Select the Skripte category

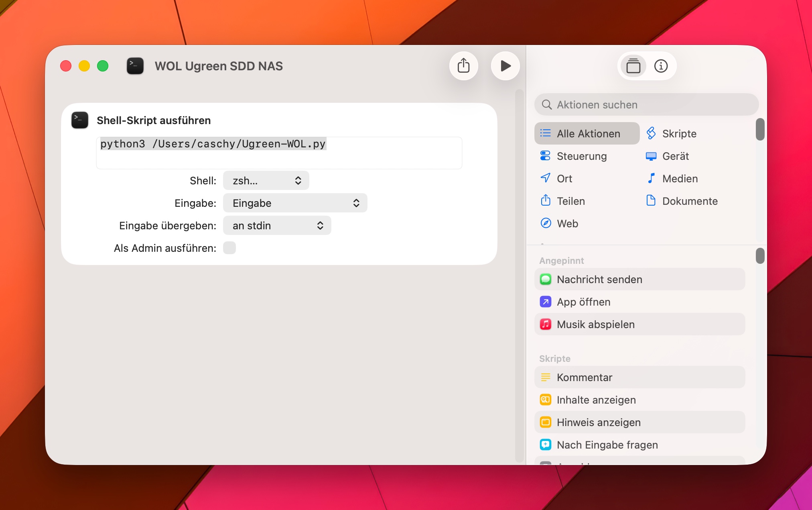pos(678,133)
